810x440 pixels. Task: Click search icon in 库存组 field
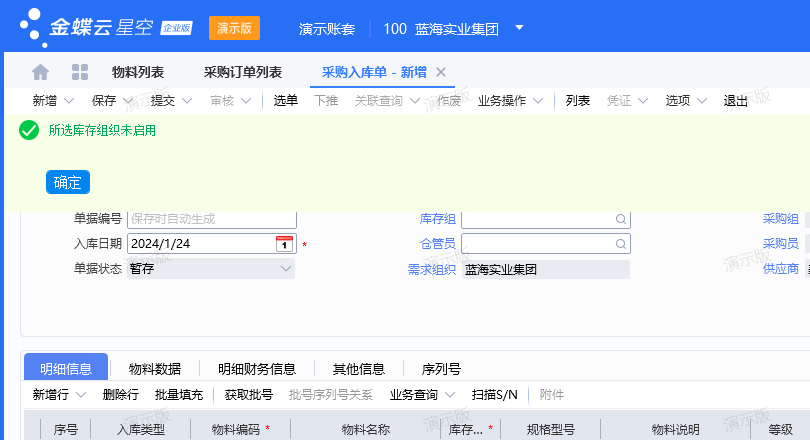(620, 219)
